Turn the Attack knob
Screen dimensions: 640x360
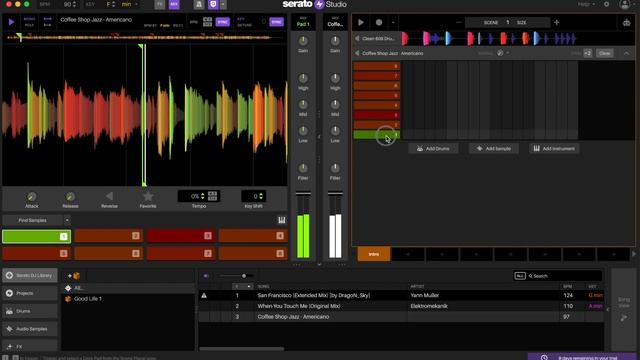pos(31,197)
